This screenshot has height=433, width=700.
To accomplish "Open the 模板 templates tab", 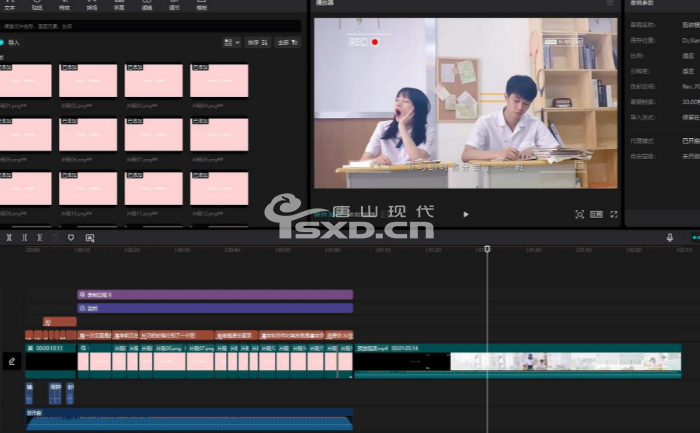I will [202, 5].
